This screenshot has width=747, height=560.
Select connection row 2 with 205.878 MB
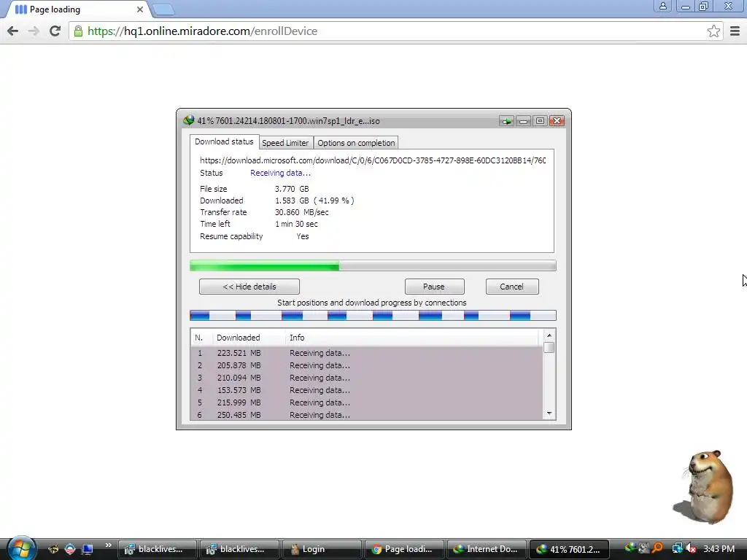point(366,365)
